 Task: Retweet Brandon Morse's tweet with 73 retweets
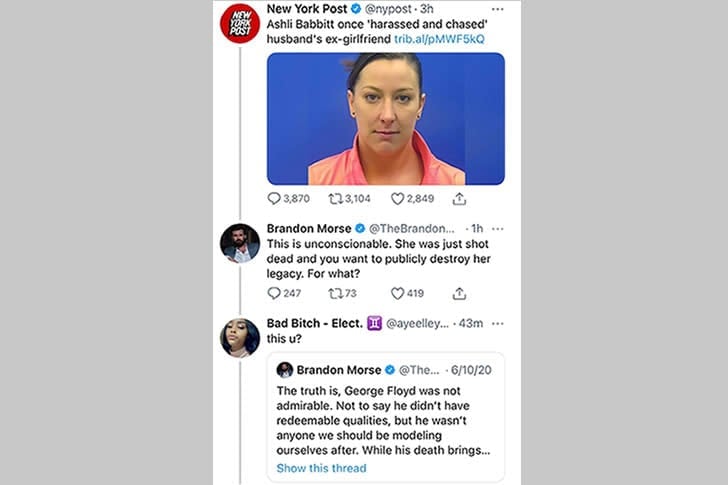tap(335, 293)
